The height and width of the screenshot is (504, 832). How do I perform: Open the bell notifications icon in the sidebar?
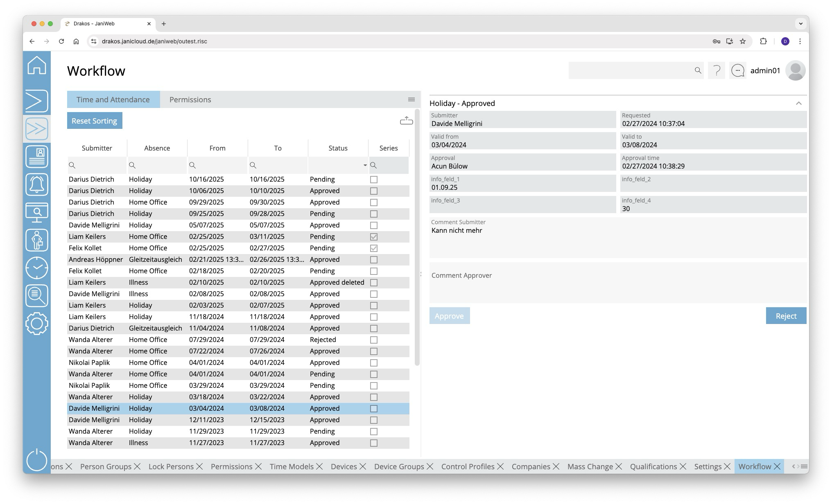click(x=37, y=184)
